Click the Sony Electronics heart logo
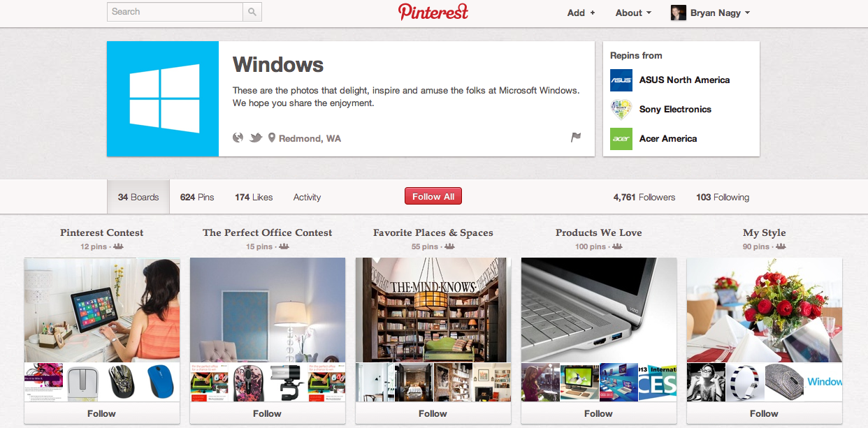 click(621, 110)
